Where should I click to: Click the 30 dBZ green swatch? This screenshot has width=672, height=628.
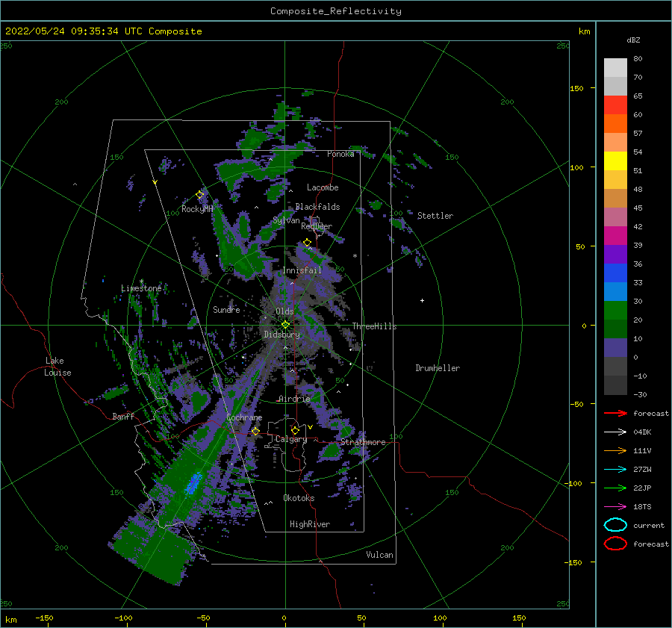coord(615,311)
